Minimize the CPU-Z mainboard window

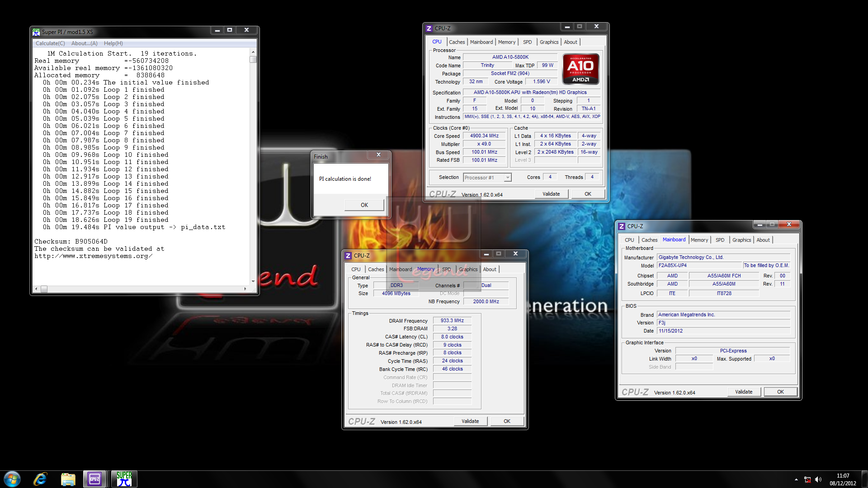click(x=759, y=225)
